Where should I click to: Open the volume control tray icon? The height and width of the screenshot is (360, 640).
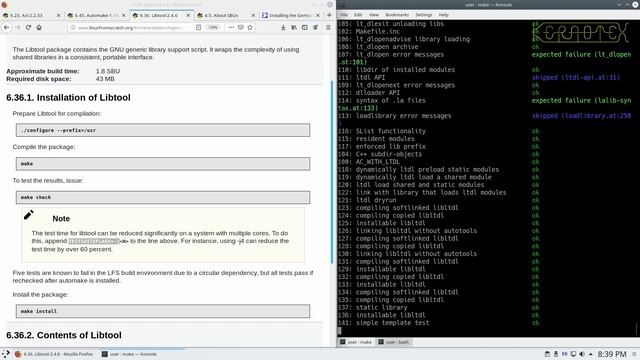point(582,354)
